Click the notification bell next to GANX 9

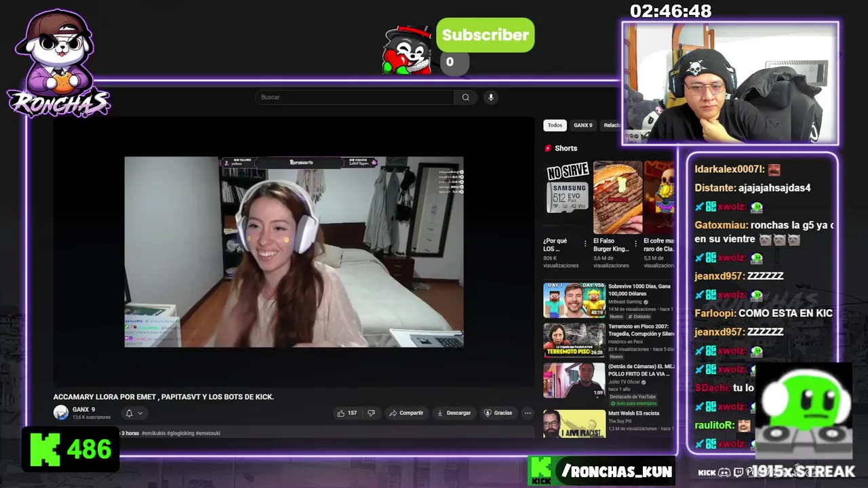coord(129,413)
